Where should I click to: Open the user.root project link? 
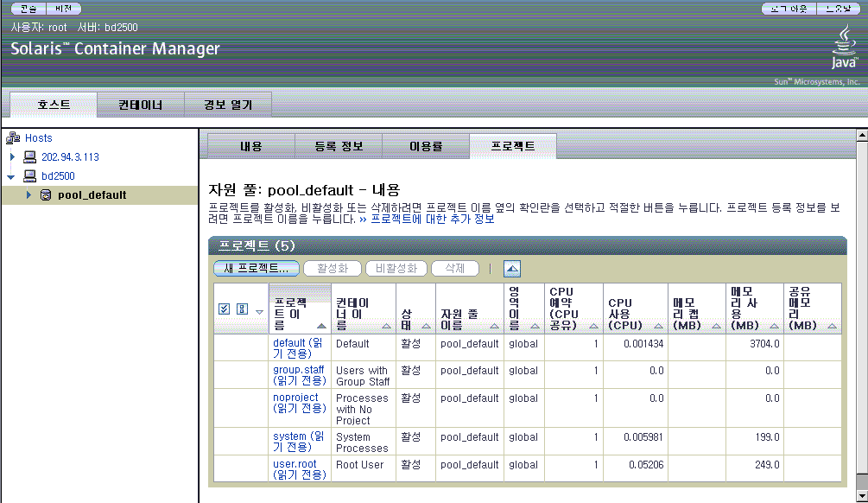tap(299, 469)
